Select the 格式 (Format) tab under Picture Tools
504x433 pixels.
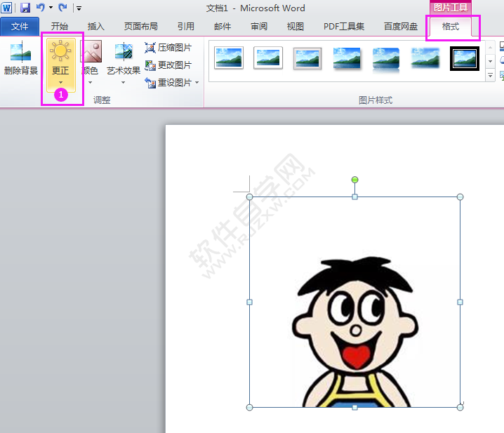tap(451, 27)
